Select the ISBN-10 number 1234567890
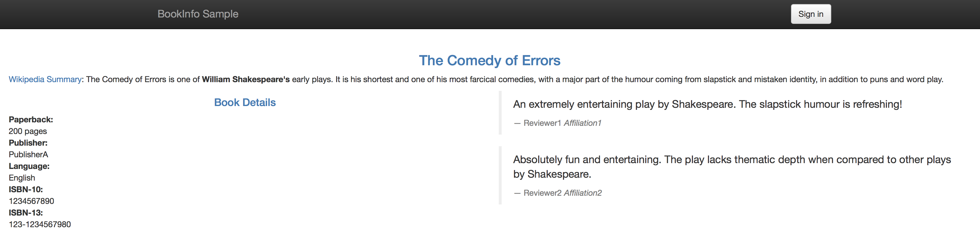The height and width of the screenshot is (247, 980). click(x=32, y=201)
